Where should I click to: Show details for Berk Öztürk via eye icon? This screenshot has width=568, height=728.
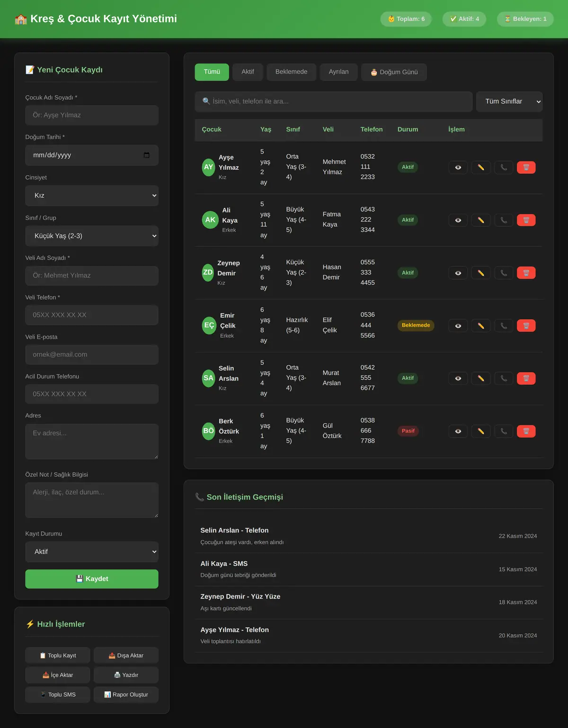pos(458,431)
